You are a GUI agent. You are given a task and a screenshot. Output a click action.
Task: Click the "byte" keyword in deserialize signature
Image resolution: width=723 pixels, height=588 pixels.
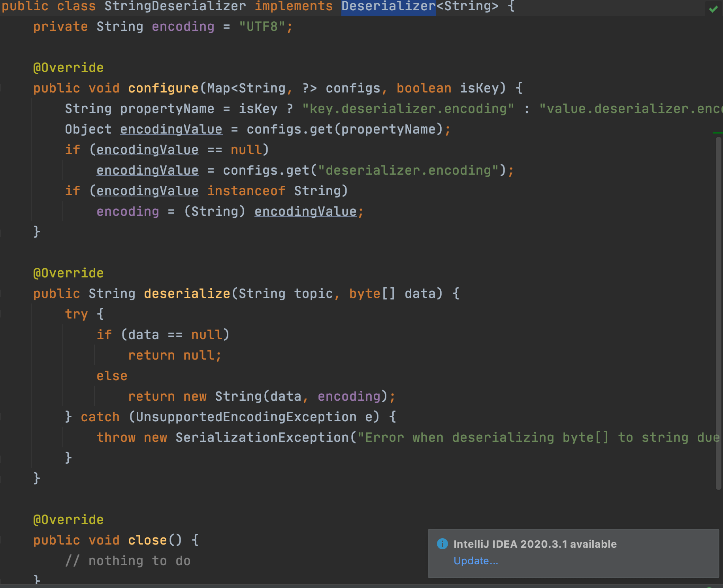coord(365,294)
